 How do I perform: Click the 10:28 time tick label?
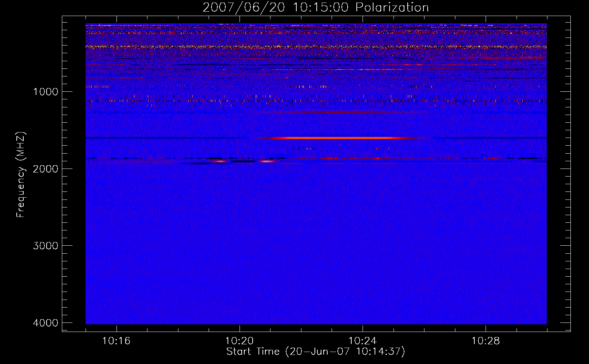pyautogui.click(x=486, y=341)
